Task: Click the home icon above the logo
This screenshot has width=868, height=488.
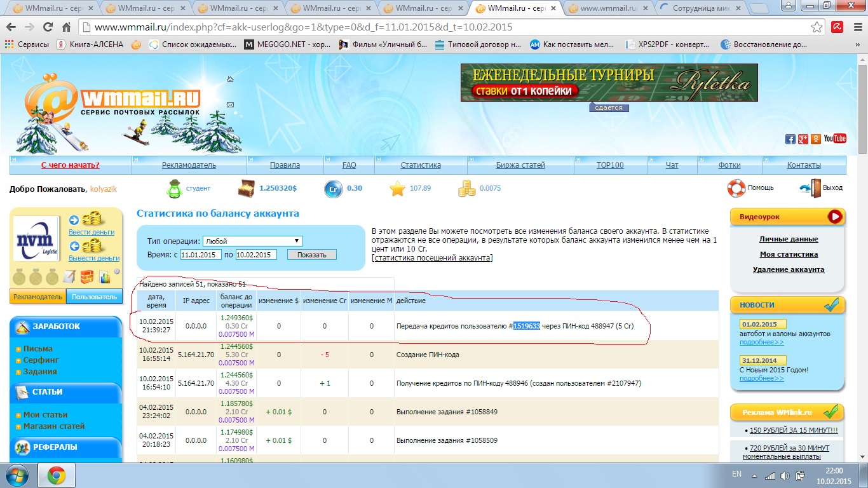Action: click(230, 79)
